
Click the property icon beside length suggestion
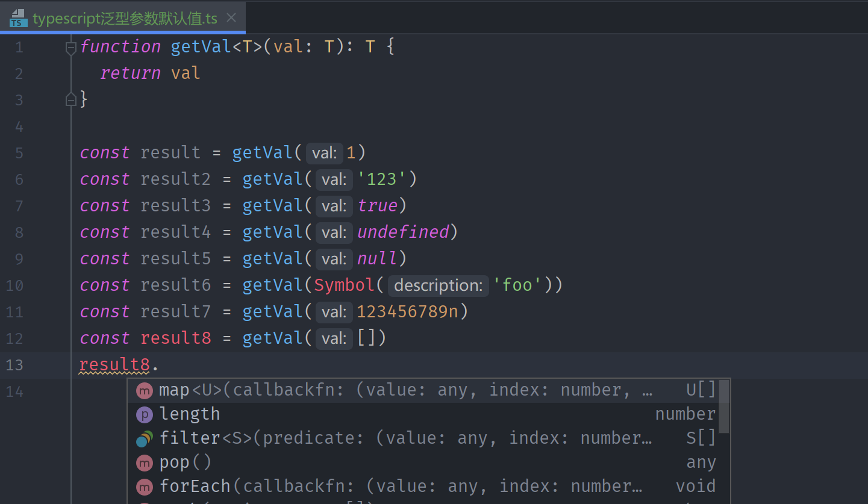144,414
